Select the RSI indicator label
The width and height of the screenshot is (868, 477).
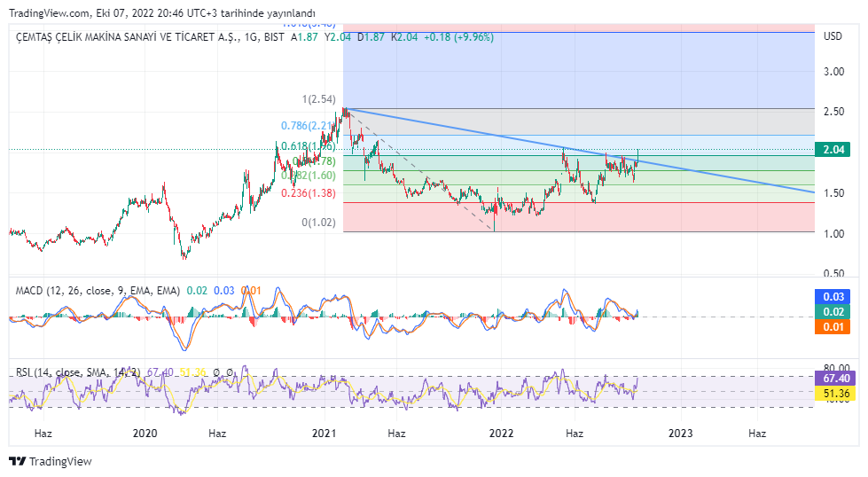[77, 372]
